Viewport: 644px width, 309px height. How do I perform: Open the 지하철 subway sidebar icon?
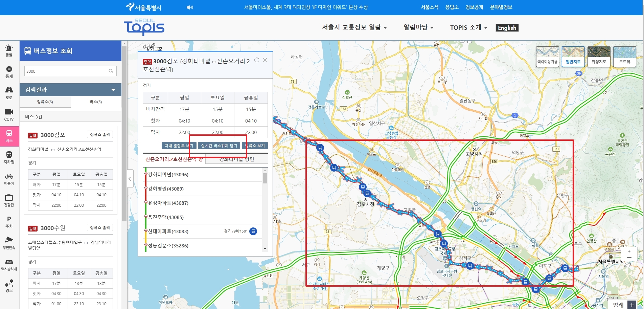click(9, 157)
